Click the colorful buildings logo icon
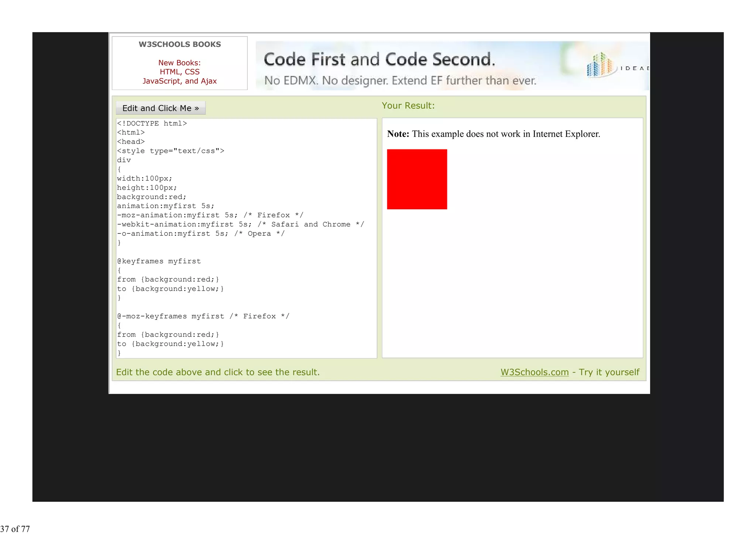Screen dimensions: 756x534 pos(600,65)
